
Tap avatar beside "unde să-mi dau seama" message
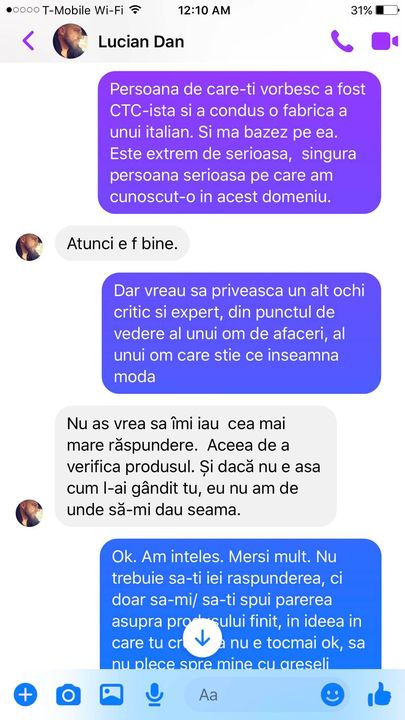29,513
